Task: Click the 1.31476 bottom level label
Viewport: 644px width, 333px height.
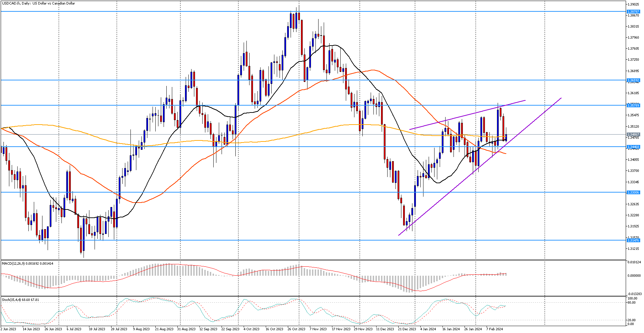Action: pos(633,240)
